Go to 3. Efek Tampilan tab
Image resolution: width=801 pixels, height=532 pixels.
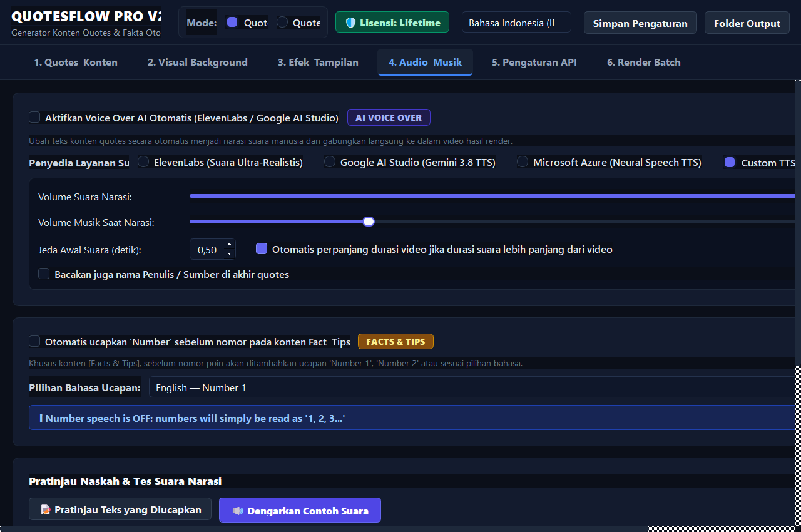(318, 62)
